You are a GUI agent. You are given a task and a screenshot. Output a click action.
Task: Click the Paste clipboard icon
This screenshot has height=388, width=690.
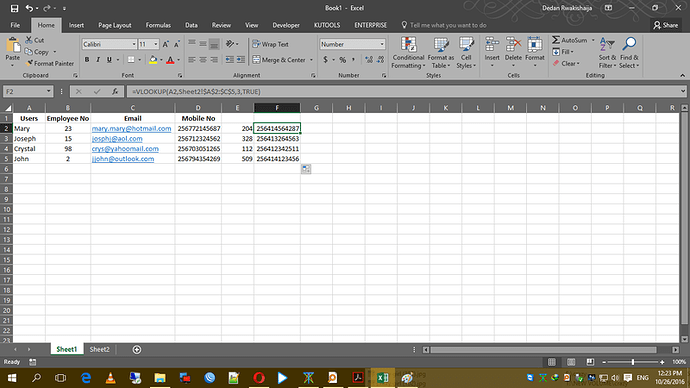pyautogui.click(x=13, y=46)
